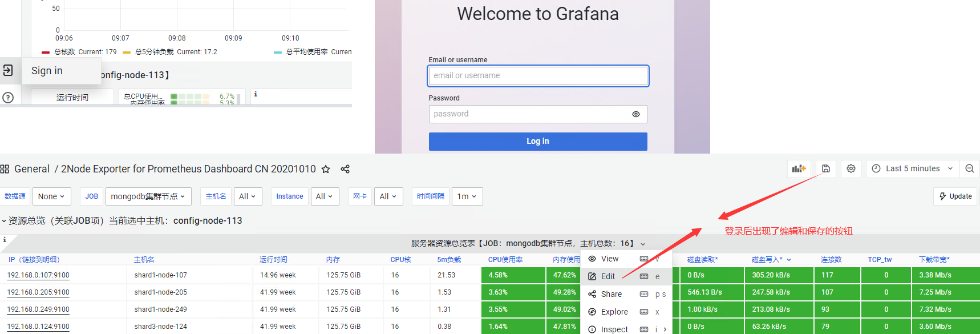This screenshot has height=334, width=980.
Task: Open the None datasource dropdown
Action: [51, 196]
